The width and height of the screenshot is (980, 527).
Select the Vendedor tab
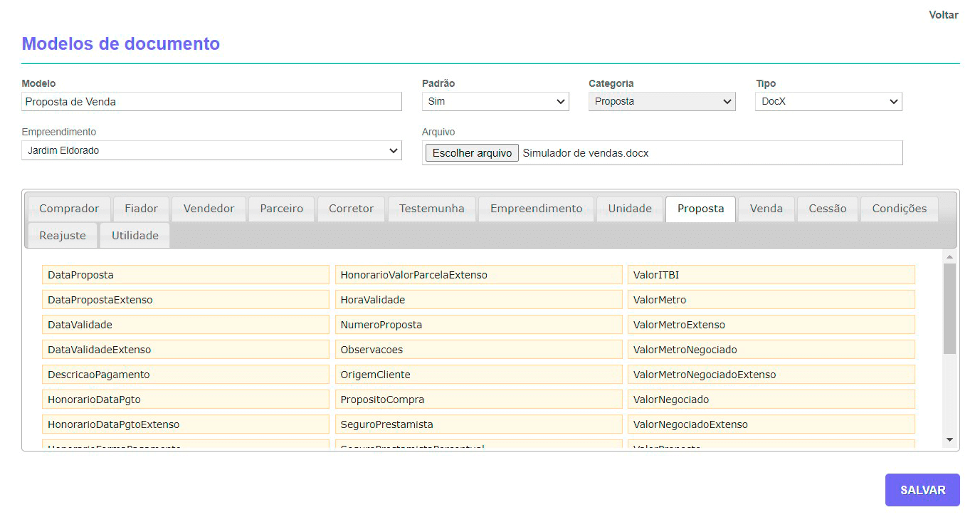pyautogui.click(x=209, y=209)
